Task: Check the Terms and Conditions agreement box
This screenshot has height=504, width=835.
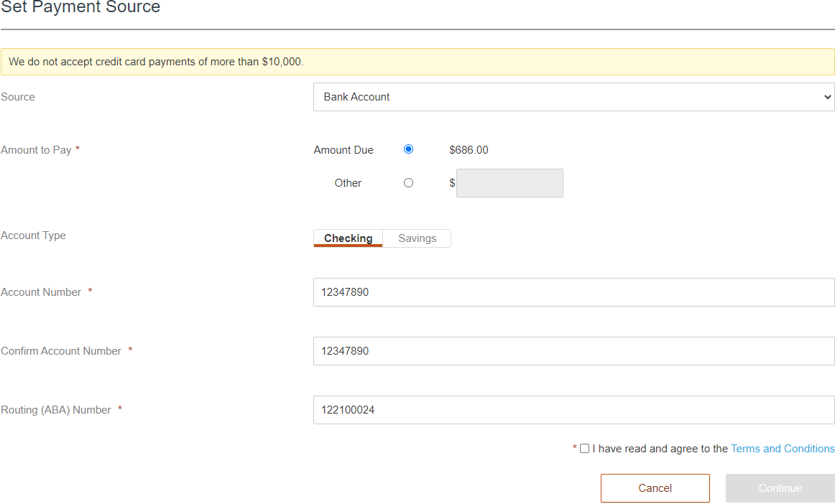Action: 584,448
